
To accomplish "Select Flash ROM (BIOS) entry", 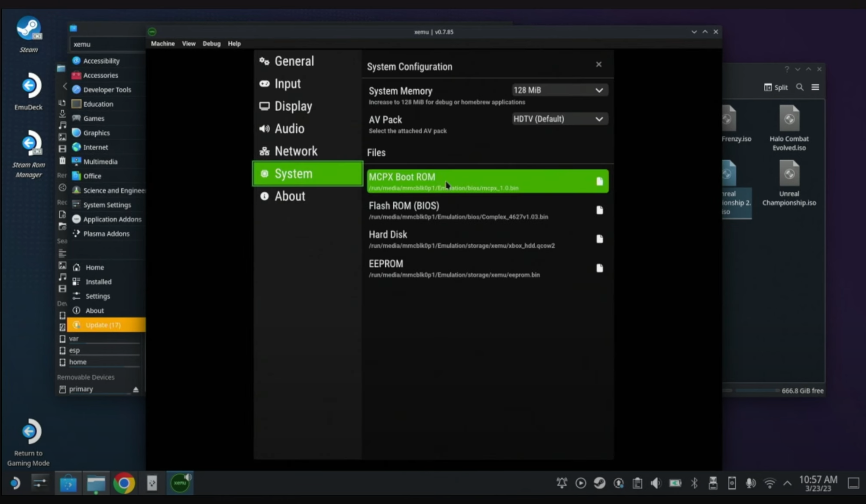I will click(x=488, y=210).
